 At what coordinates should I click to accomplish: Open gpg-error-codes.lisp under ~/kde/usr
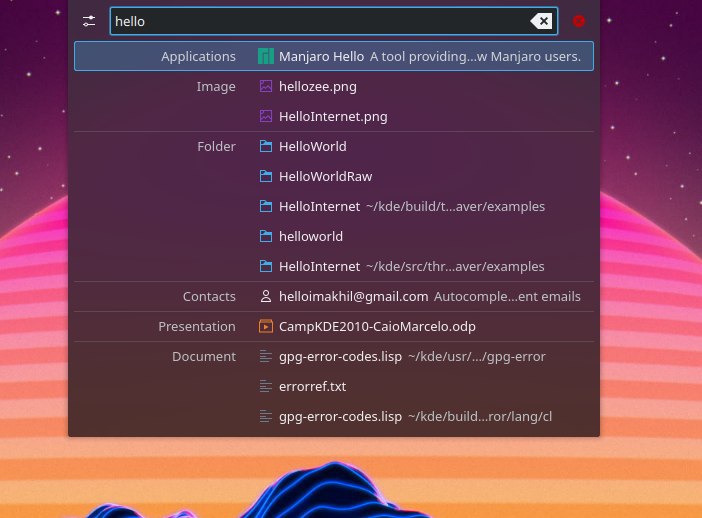334,356
